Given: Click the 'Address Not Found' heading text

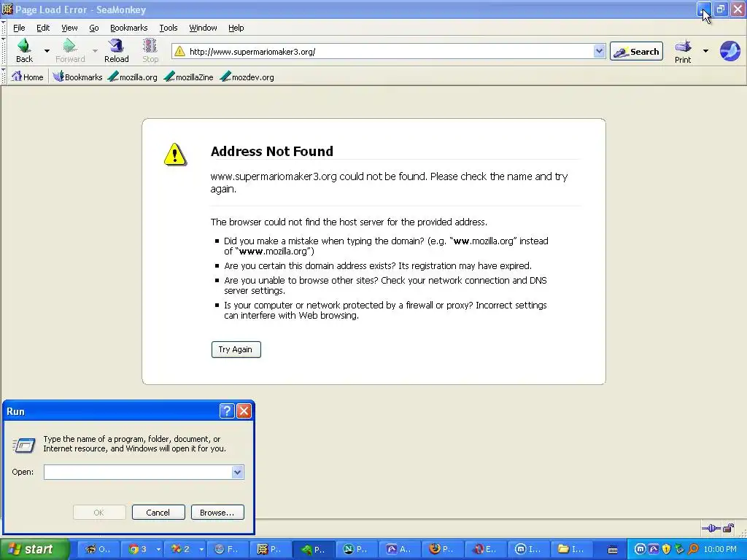Looking at the screenshot, I should tap(271, 151).
